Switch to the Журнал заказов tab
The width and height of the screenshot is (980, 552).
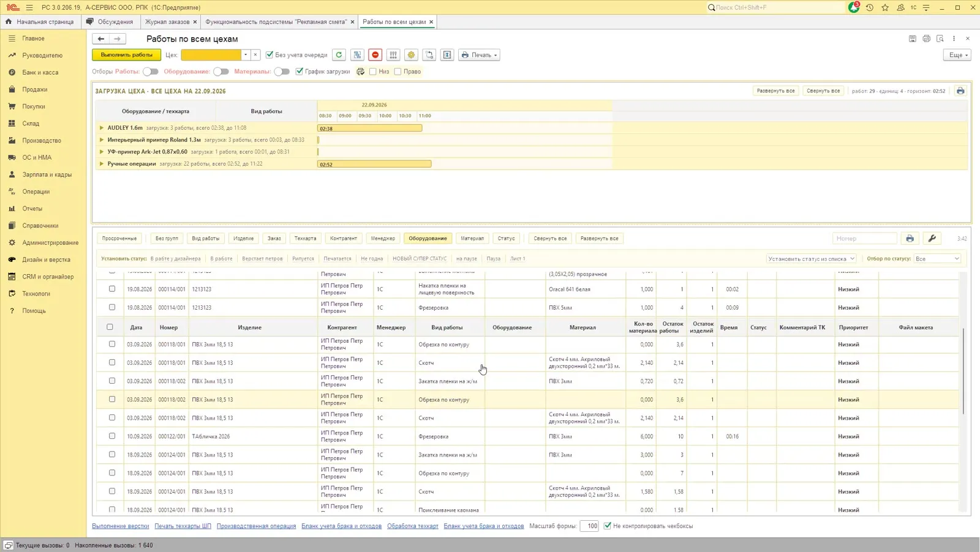click(x=167, y=21)
